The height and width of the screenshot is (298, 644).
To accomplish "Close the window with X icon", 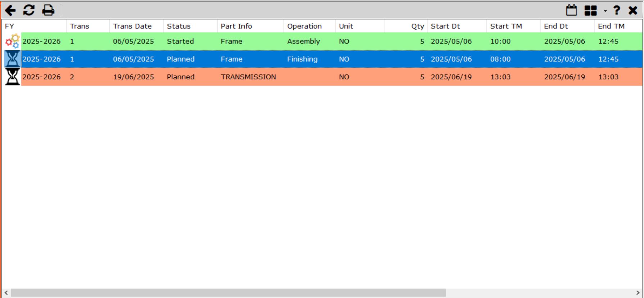I will [x=633, y=10].
